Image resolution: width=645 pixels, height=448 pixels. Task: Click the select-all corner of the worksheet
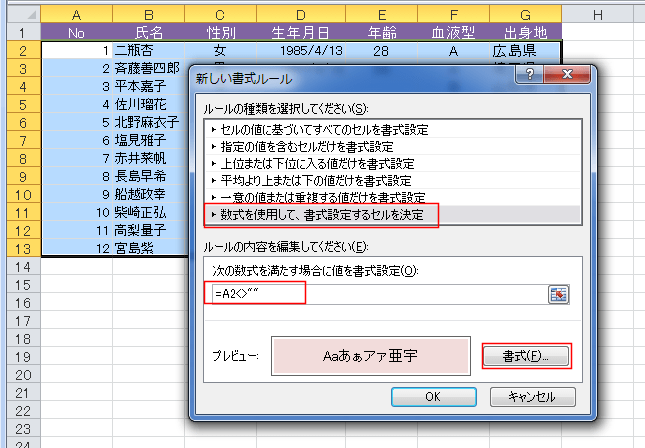pyautogui.click(x=24, y=15)
